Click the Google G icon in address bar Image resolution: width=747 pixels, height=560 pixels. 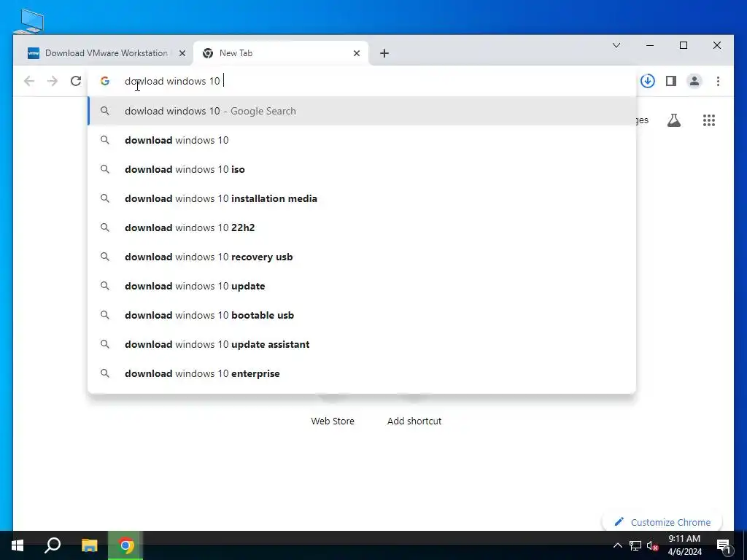tap(105, 81)
